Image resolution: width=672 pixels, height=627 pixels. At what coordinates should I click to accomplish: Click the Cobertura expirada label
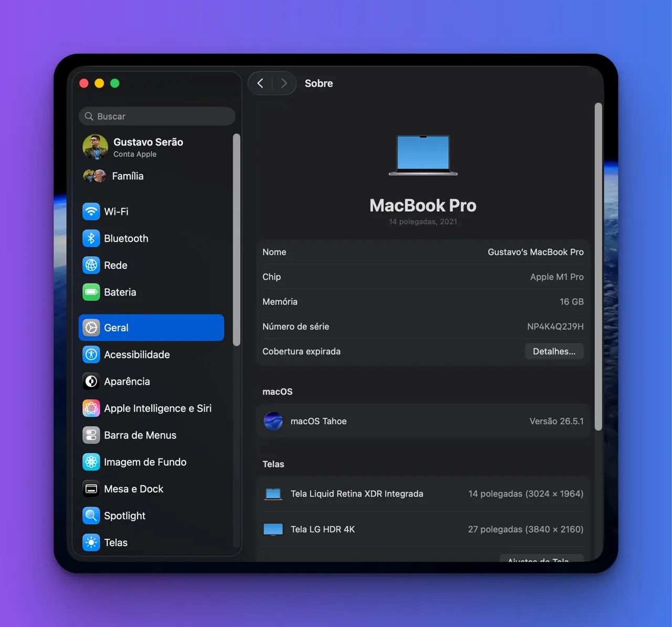pyautogui.click(x=301, y=351)
